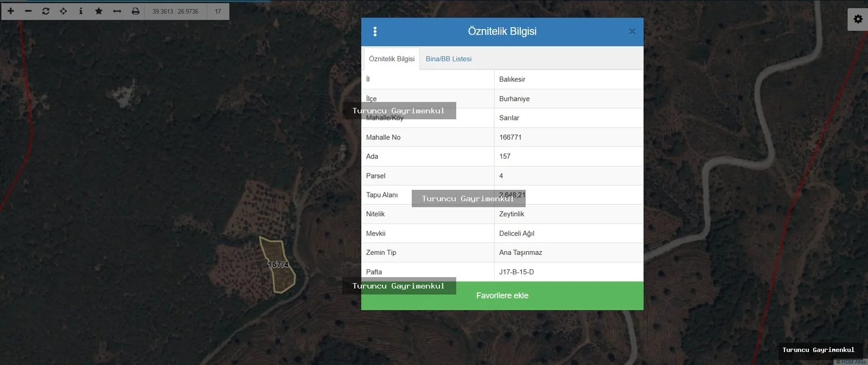Click the coordinates display 39.3613 : 26.9736

point(175,11)
